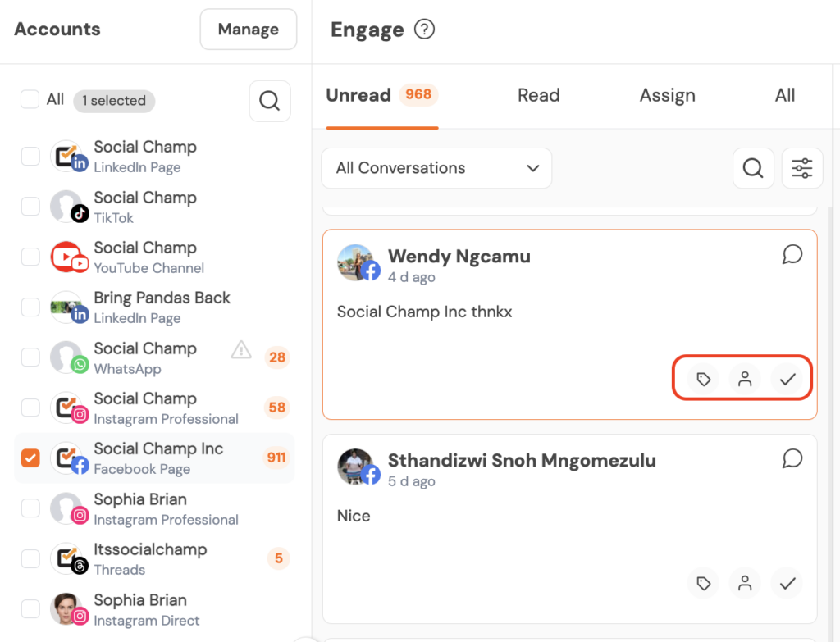Switch to the Read tab
The image size is (840, 642).
click(x=538, y=95)
